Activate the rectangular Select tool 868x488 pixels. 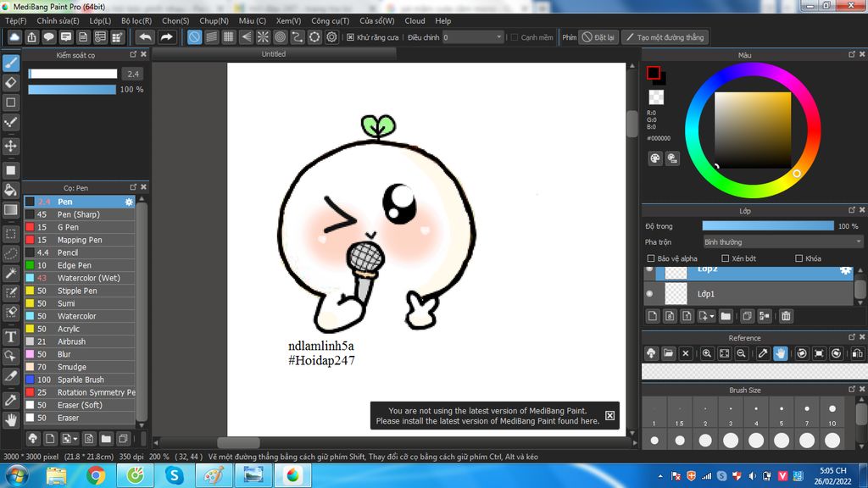[x=11, y=234]
